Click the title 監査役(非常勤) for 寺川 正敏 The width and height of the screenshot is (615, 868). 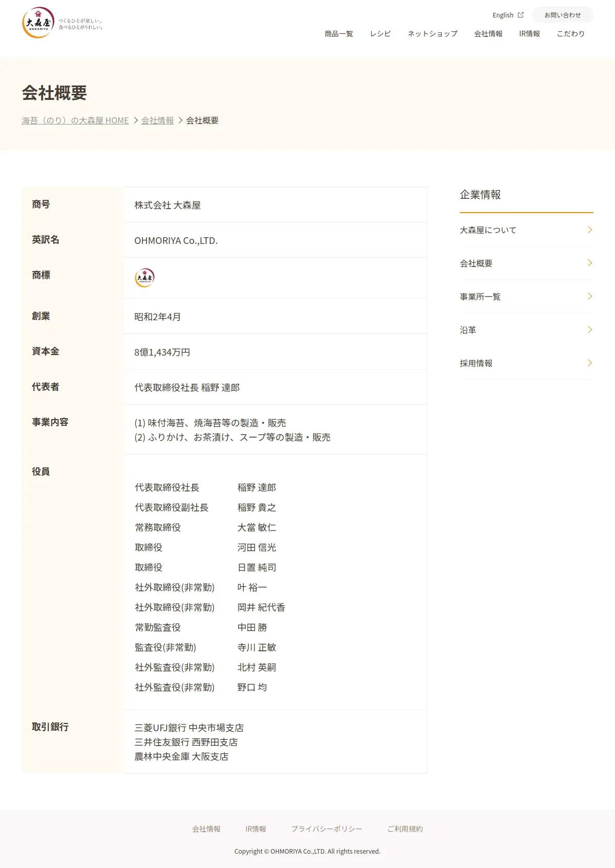(166, 647)
